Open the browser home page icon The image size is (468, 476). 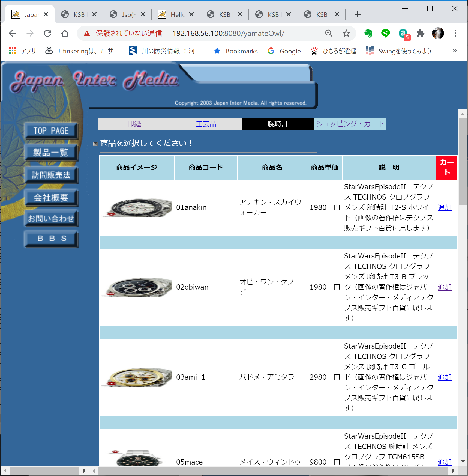point(65,33)
